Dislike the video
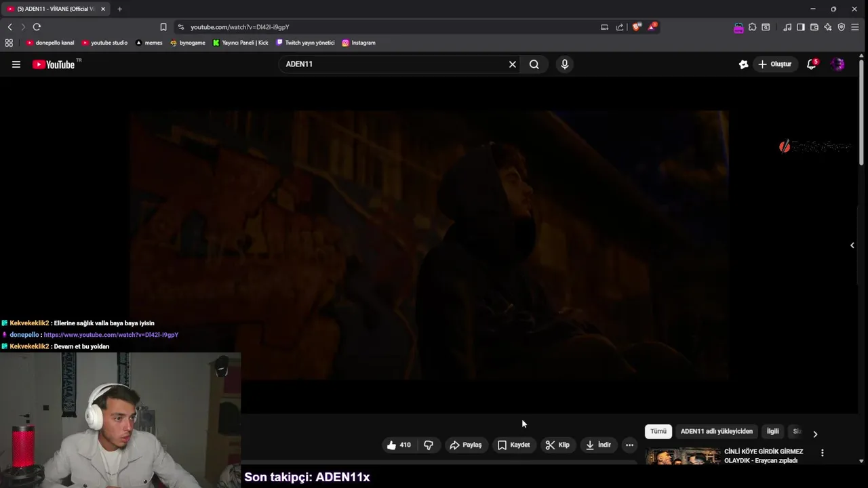The height and width of the screenshot is (488, 868). click(x=429, y=445)
